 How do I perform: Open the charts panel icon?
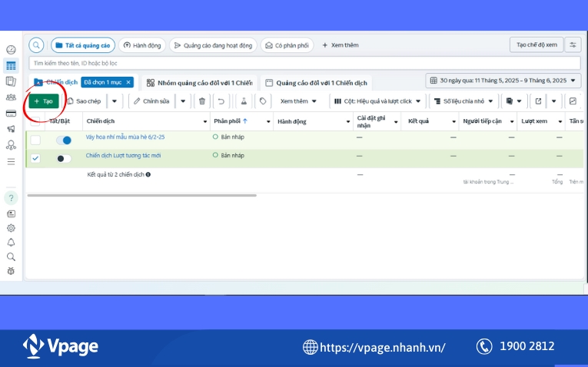click(573, 101)
